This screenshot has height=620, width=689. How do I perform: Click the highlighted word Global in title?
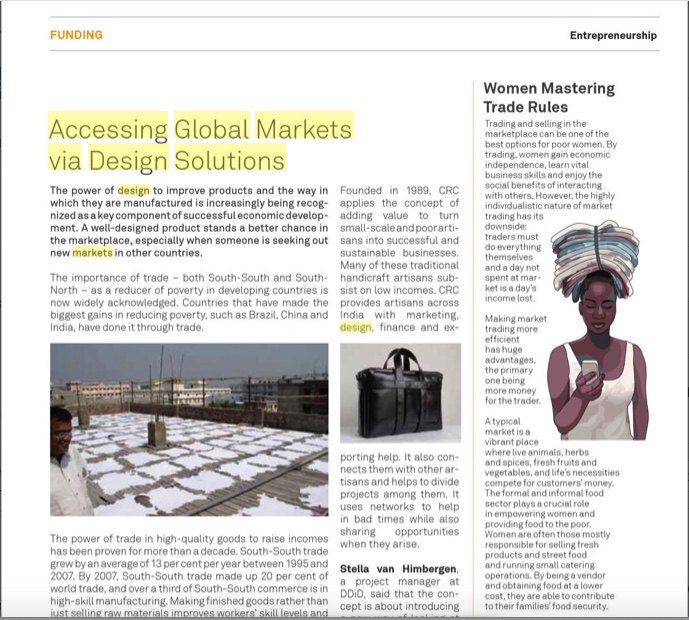211,129
